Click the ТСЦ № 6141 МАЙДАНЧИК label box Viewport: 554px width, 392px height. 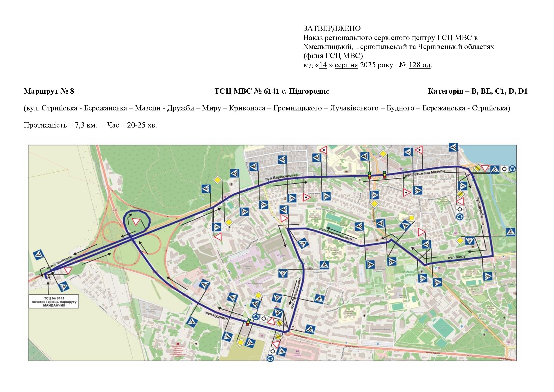pyautogui.click(x=54, y=302)
